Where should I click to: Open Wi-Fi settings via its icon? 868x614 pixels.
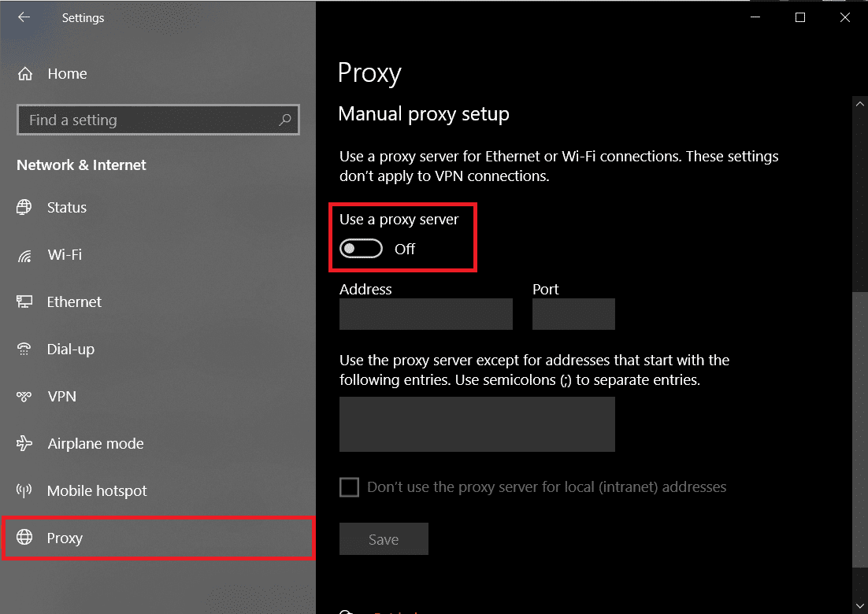tap(26, 254)
